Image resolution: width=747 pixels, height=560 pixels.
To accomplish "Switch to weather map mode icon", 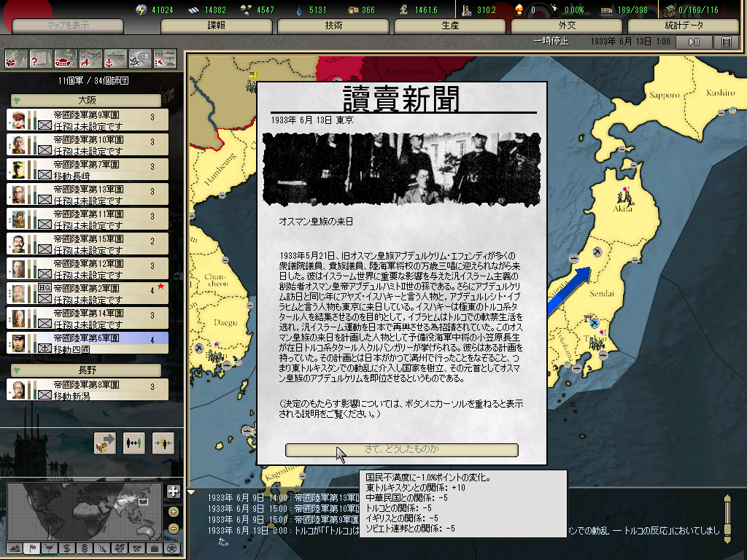I will click(50, 548).
